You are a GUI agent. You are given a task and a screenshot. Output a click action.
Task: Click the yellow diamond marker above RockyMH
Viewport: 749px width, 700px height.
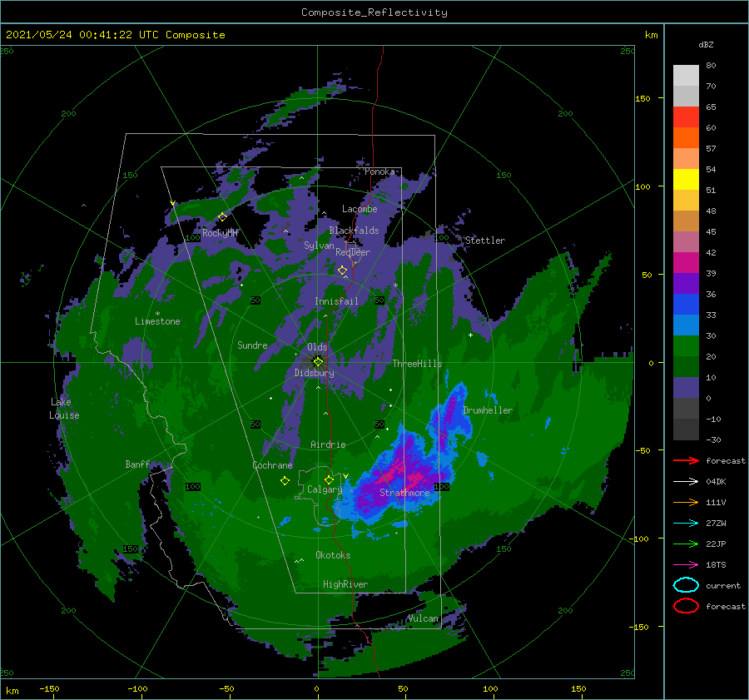(x=222, y=217)
